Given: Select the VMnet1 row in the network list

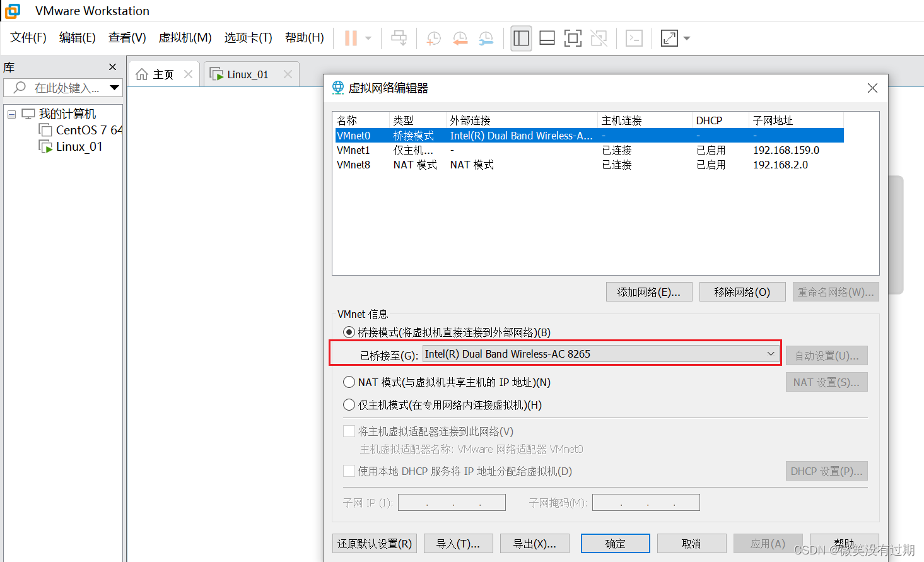Looking at the screenshot, I should [x=590, y=150].
